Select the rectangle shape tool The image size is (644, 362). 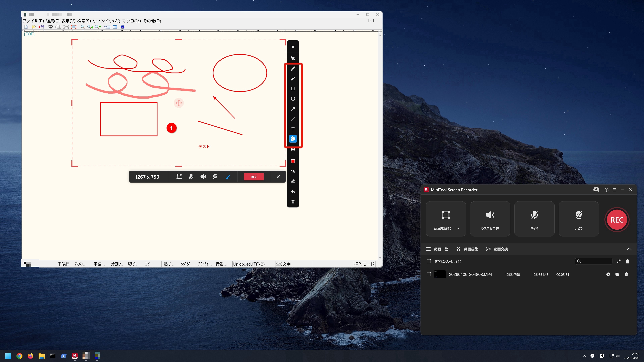293,89
